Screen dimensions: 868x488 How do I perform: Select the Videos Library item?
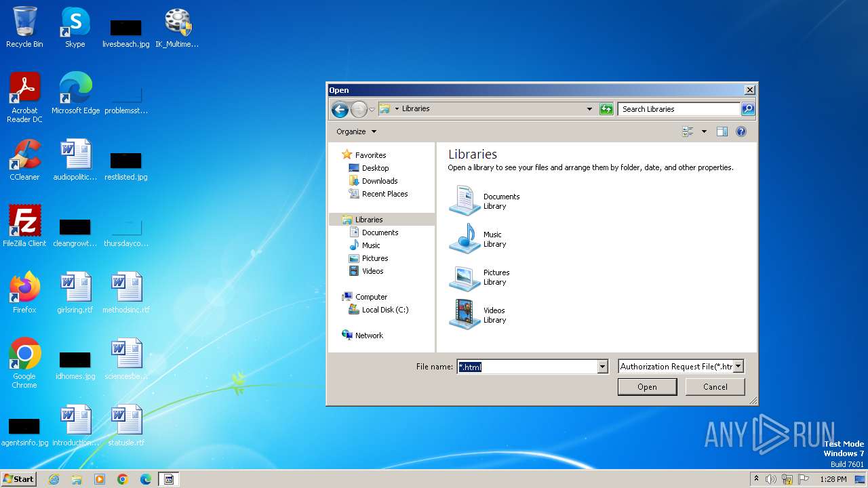tap(477, 314)
